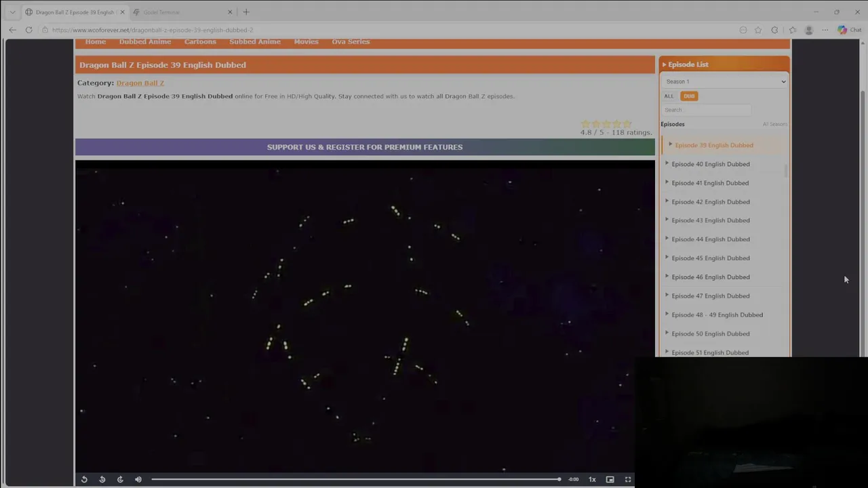868x488 pixels.
Task: Click arrow beside Episode 46
Action: [x=667, y=277]
